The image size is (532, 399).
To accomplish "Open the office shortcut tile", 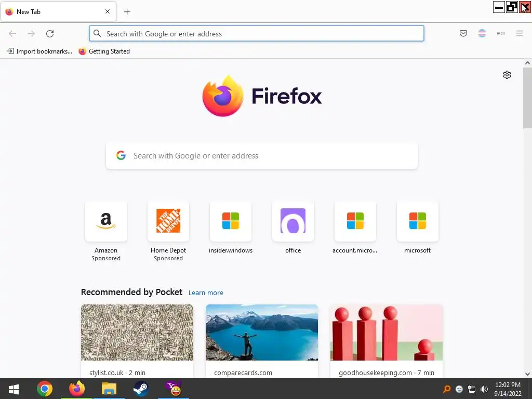I will point(293,221).
